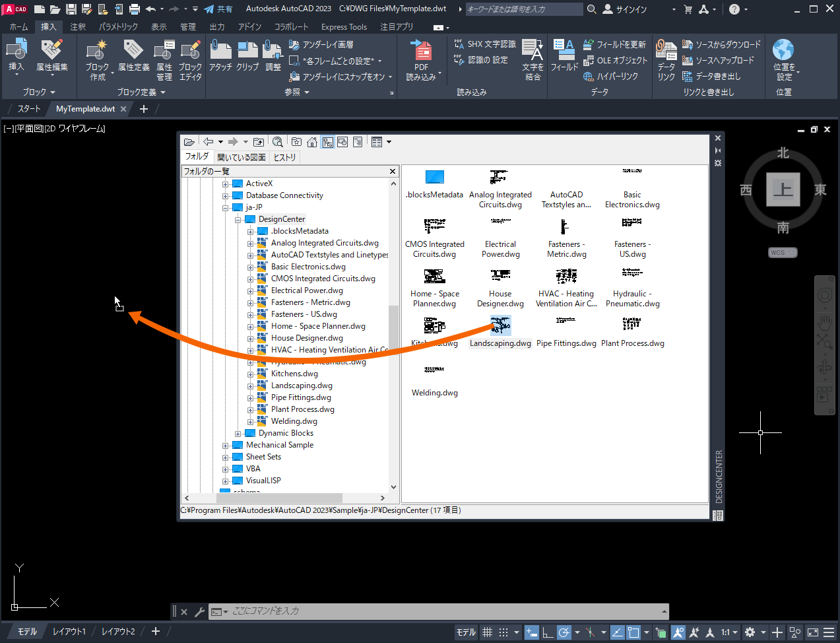
Task: Open the 注釈 ribbon tab
Action: 78,27
